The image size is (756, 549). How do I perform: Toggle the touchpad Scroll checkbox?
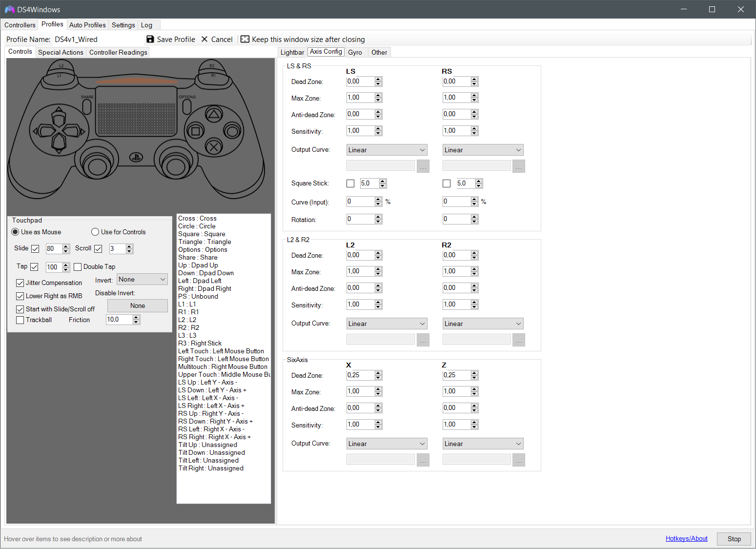98,249
